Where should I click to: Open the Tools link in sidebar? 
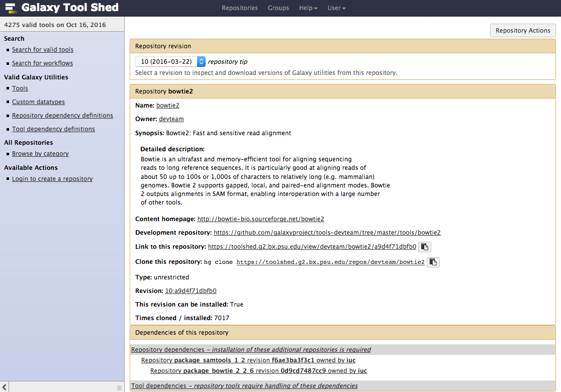pos(20,88)
